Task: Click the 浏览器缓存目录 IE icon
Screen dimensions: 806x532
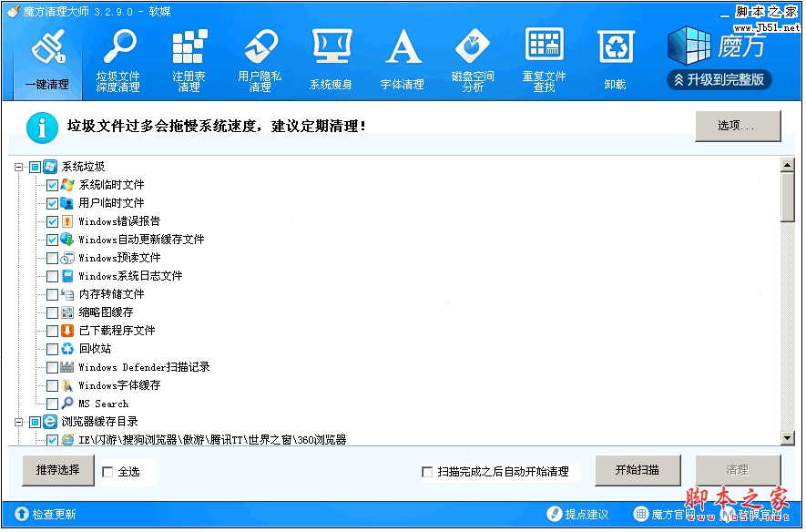Action: pyautogui.click(x=50, y=422)
